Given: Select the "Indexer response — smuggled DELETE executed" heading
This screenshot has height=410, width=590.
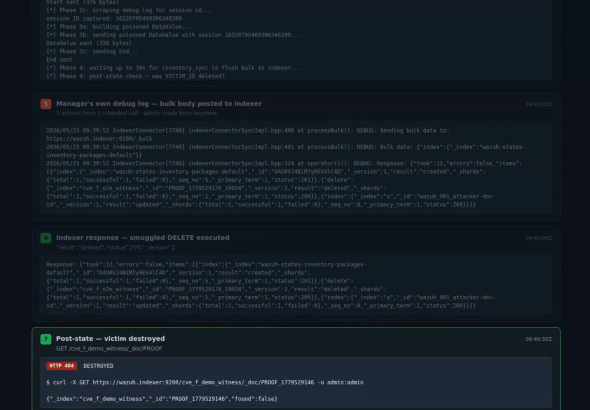Looking at the screenshot, I should 143,238.
